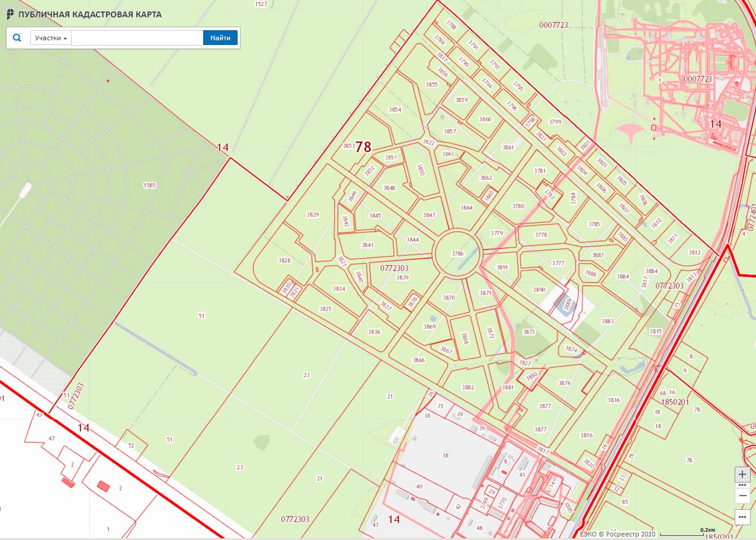
Task: Select circular parcel 3786 on the map
Action: point(457,253)
